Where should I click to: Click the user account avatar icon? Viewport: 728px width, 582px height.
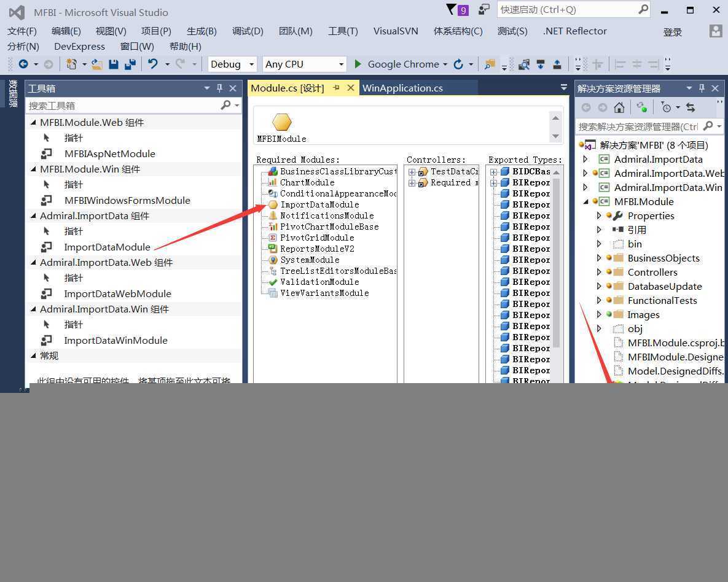(x=716, y=31)
